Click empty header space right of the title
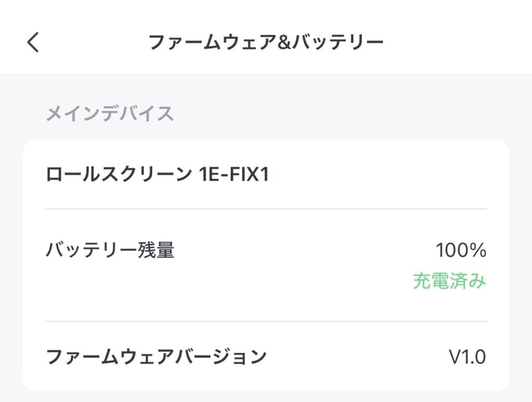The image size is (532, 402). [457, 43]
